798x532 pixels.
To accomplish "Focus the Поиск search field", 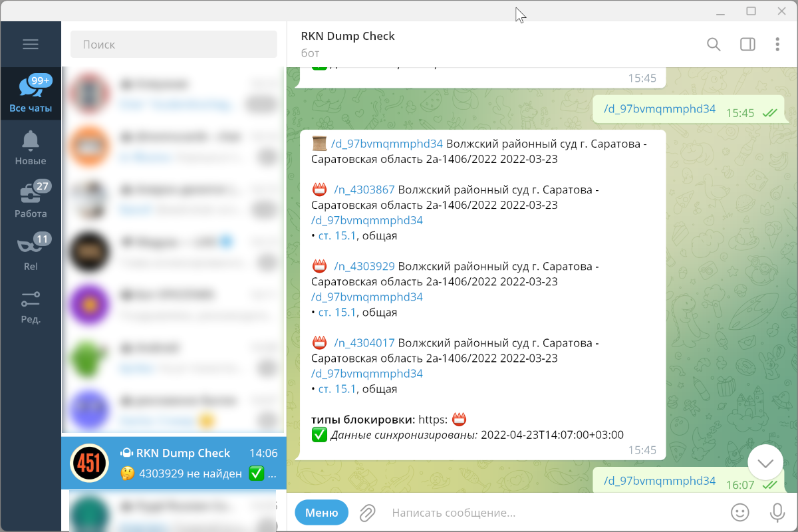I will pos(174,45).
